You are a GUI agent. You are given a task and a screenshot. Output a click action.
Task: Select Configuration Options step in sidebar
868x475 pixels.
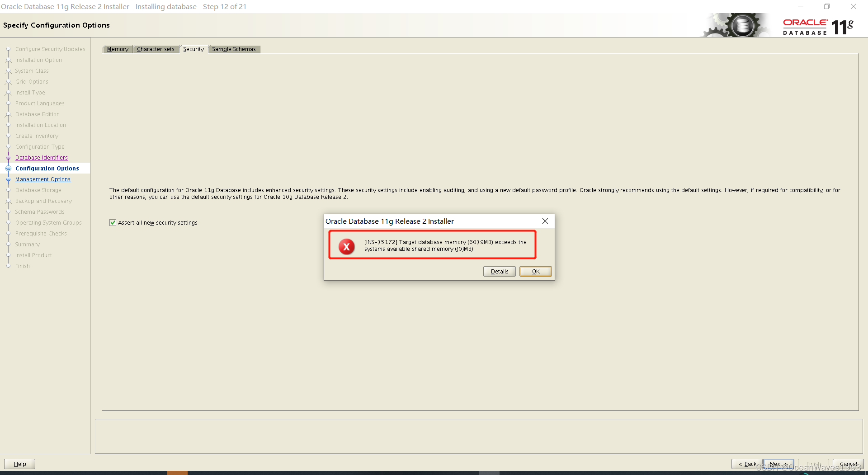[x=47, y=169]
